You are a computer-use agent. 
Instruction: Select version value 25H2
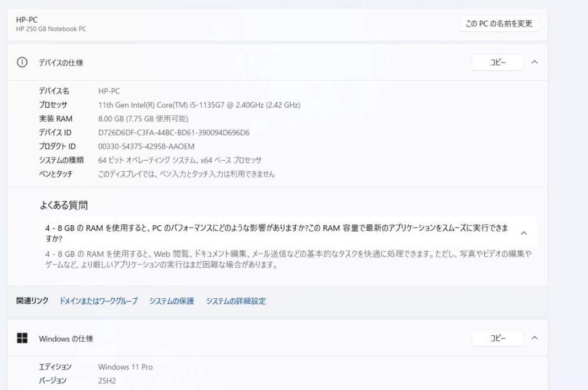[107, 381]
